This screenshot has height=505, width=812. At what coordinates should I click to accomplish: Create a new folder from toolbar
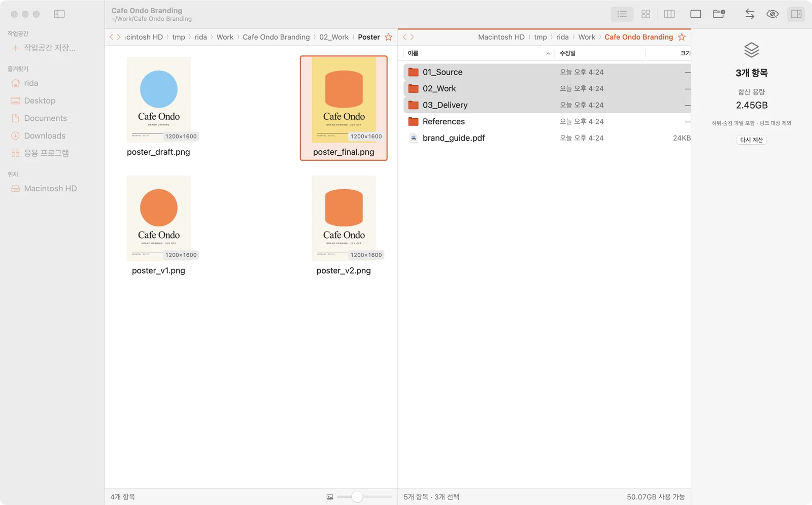pyautogui.click(x=719, y=14)
